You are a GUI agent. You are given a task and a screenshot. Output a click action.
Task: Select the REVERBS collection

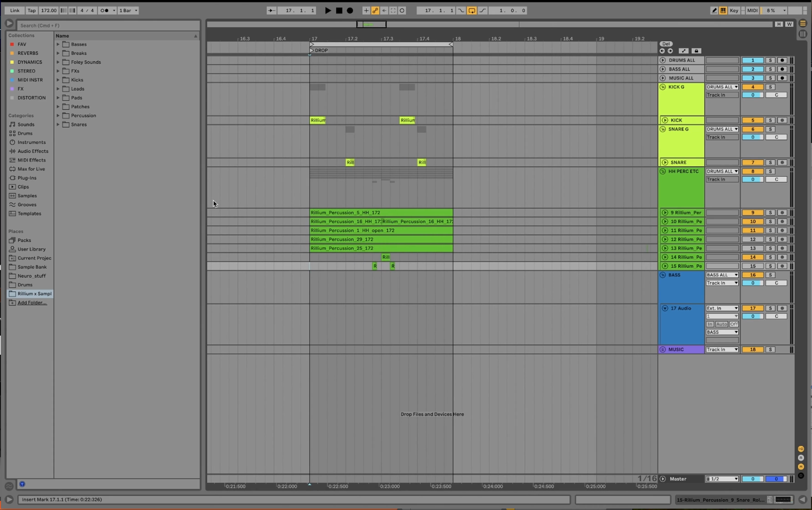click(28, 53)
